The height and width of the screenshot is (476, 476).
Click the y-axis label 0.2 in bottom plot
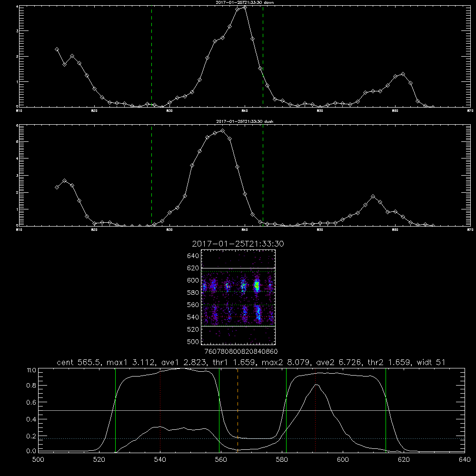tap(31, 436)
